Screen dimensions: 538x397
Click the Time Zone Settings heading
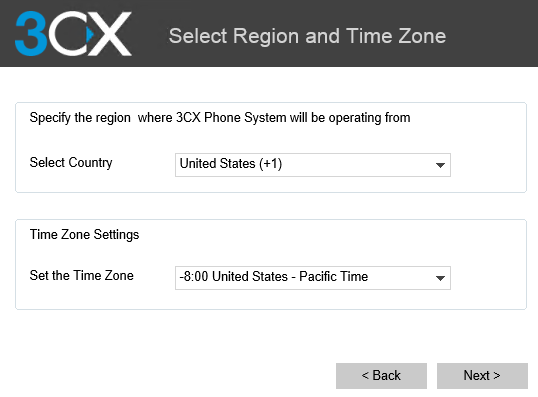(84, 235)
